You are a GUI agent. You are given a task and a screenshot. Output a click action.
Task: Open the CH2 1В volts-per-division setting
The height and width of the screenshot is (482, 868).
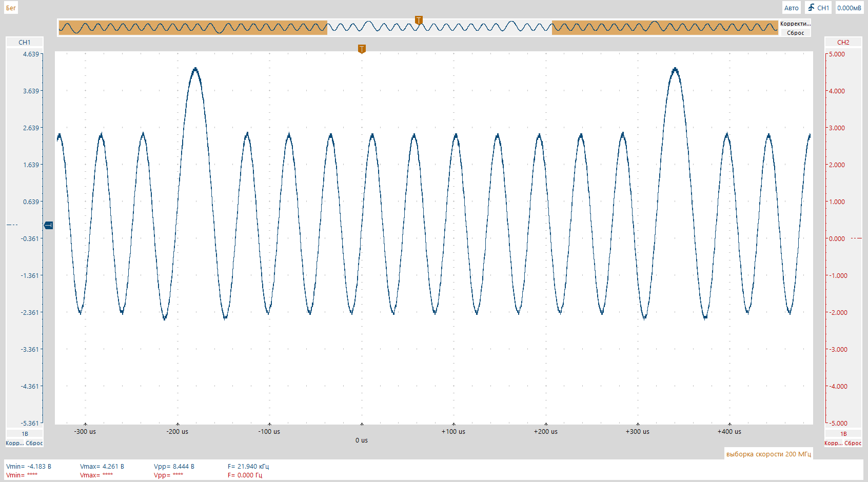click(843, 434)
